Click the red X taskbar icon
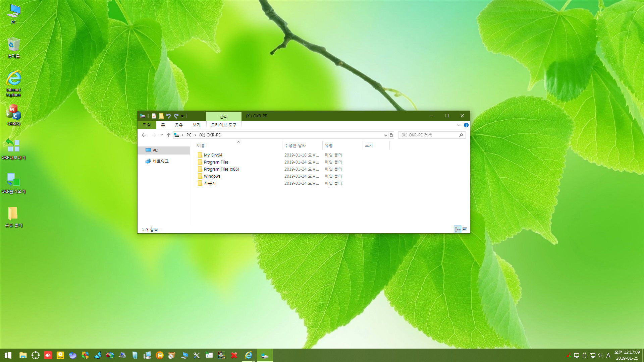Image resolution: width=644 pixels, height=362 pixels. click(x=234, y=355)
